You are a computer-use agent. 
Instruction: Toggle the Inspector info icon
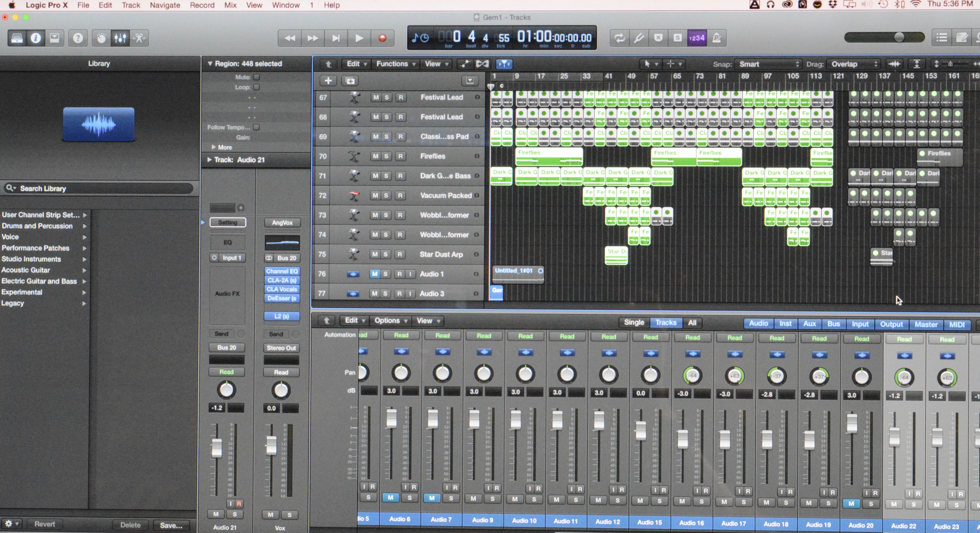click(x=36, y=38)
